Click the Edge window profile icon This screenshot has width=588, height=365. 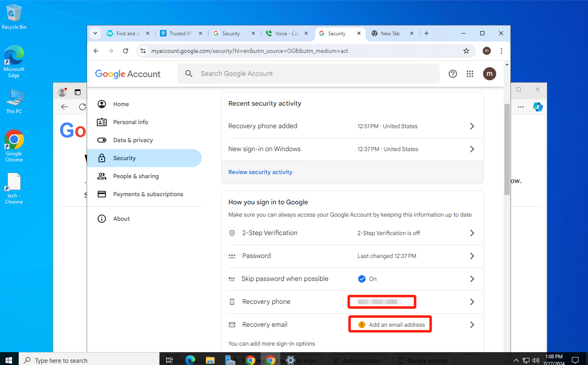pyautogui.click(x=62, y=92)
